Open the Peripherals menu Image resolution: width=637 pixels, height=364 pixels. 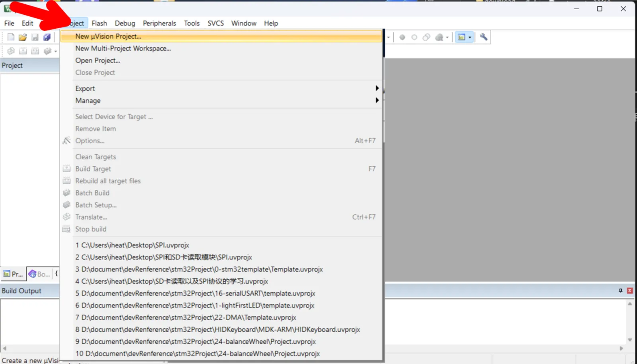[x=159, y=23]
